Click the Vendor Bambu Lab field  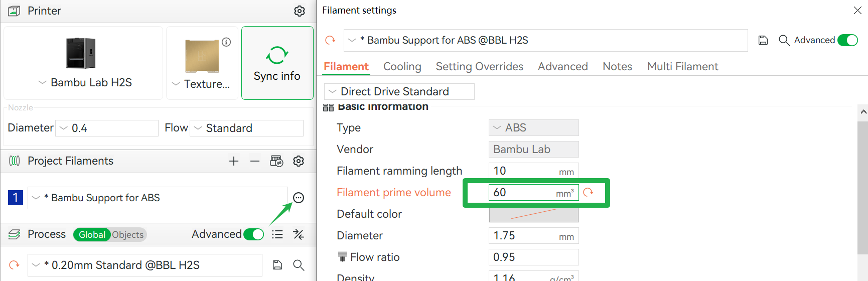pos(533,149)
